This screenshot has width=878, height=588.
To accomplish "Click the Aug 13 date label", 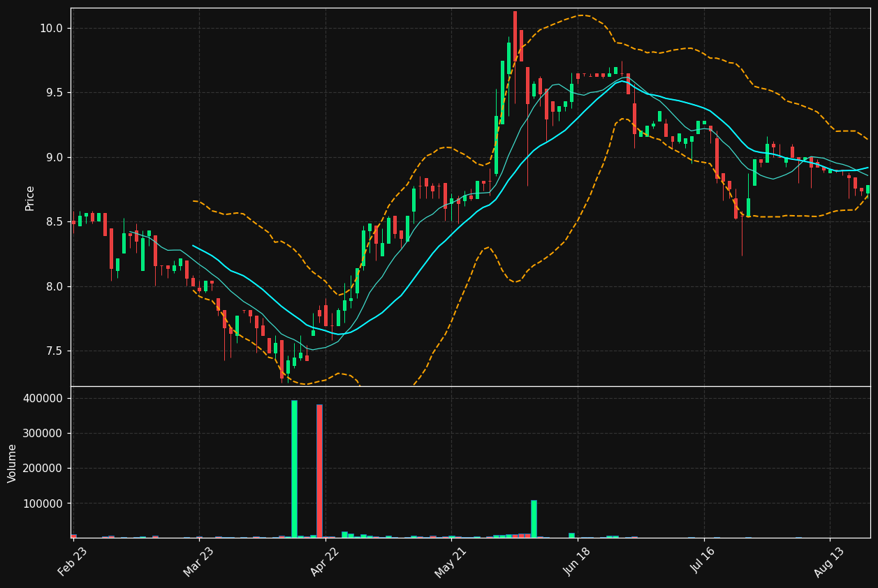I will [829, 561].
